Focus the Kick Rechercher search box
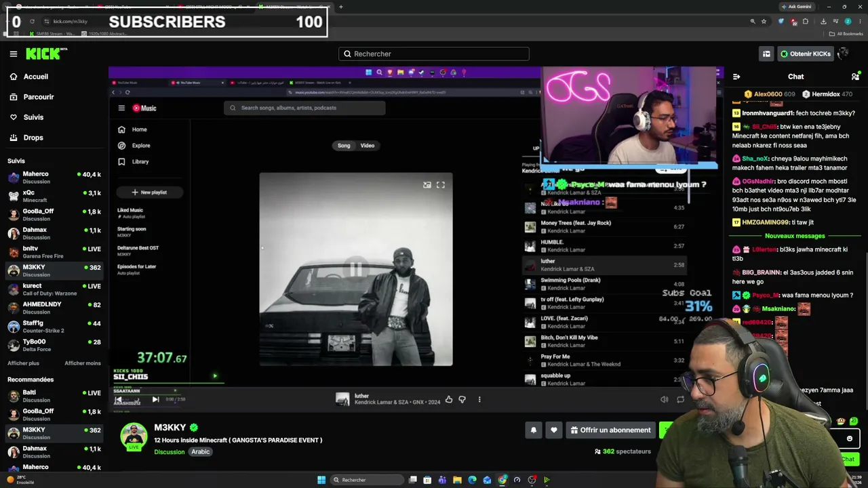The height and width of the screenshot is (488, 868). tap(434, 54)
